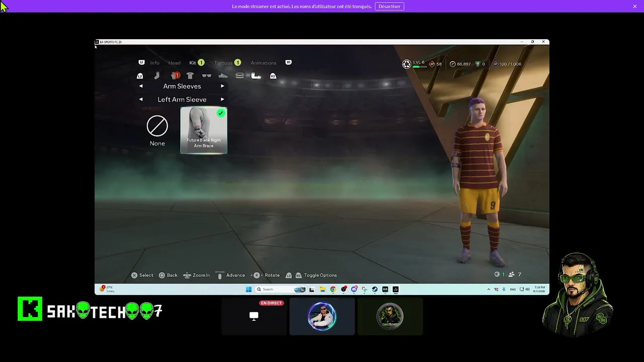
Task: Select the white-jacket streamer avatar thumbnail
Action: coord(322,316)
